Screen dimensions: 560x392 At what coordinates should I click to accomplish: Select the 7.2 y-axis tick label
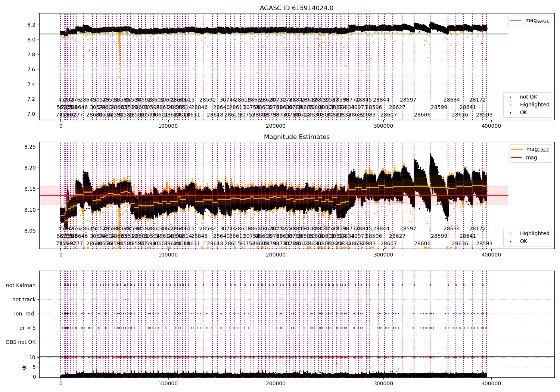click(31, 99)
